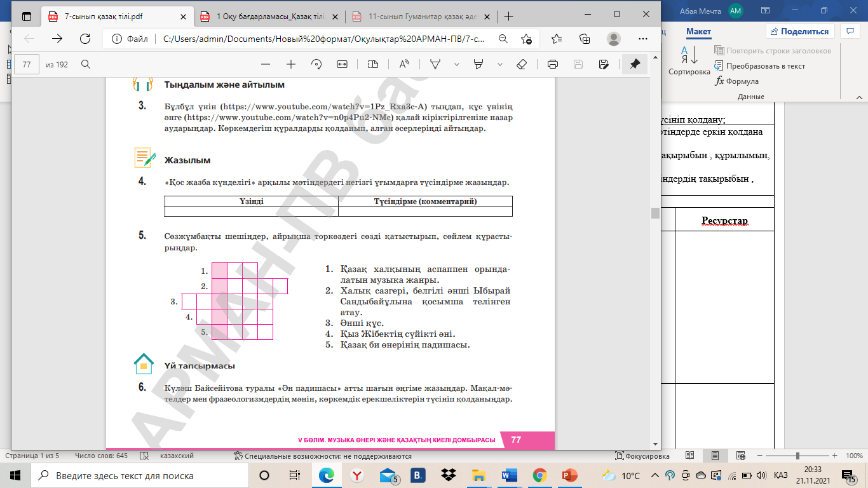
Task: Open Word comments pane icon
Action: 850,31
